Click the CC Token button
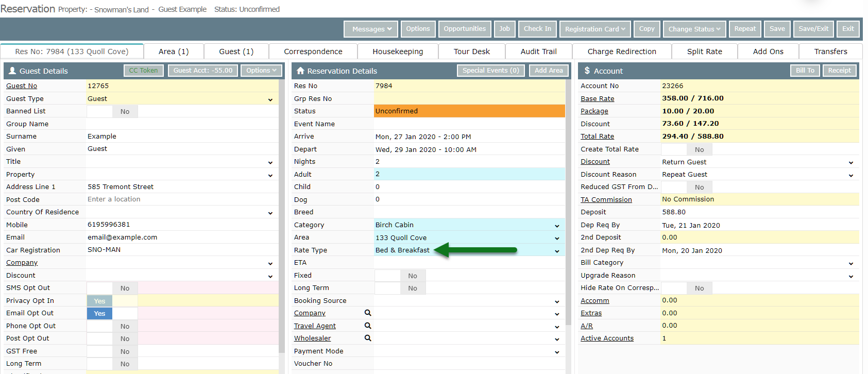Screen dimensions: 868x374 [x=144, y=71]
